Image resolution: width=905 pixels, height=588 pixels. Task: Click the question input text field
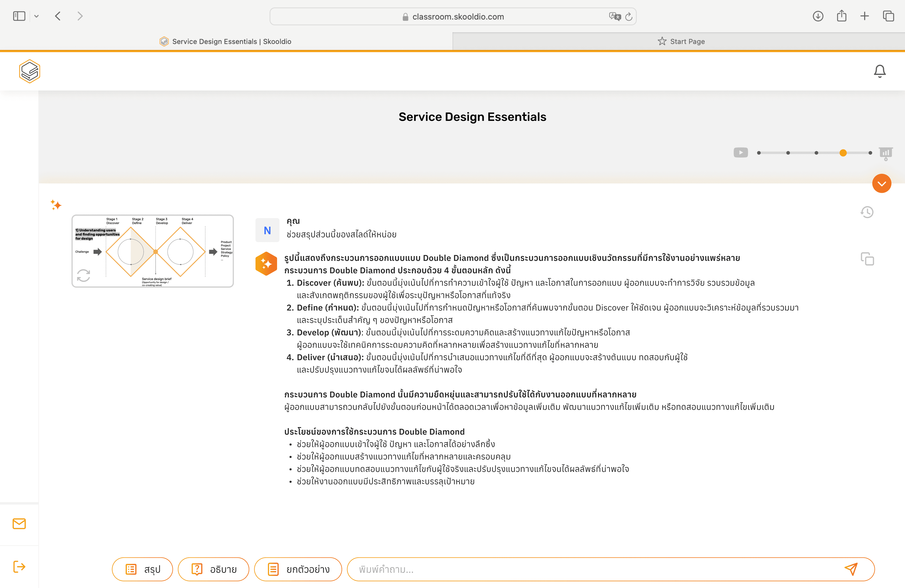593,569
